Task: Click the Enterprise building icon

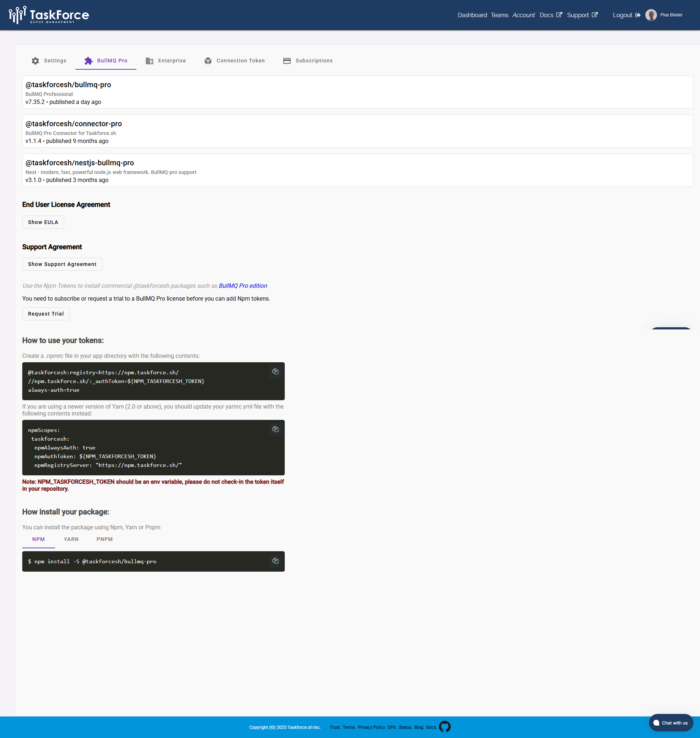Action: 149,61
